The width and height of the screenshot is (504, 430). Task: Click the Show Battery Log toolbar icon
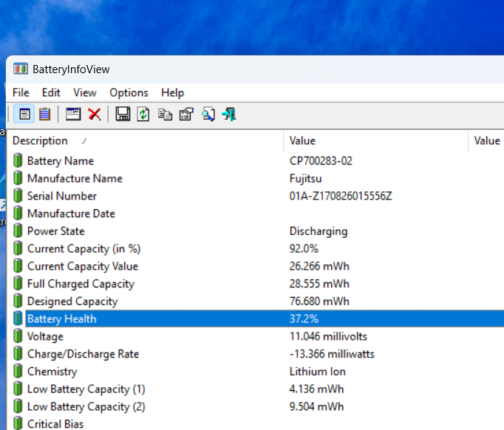coord(44,114)
